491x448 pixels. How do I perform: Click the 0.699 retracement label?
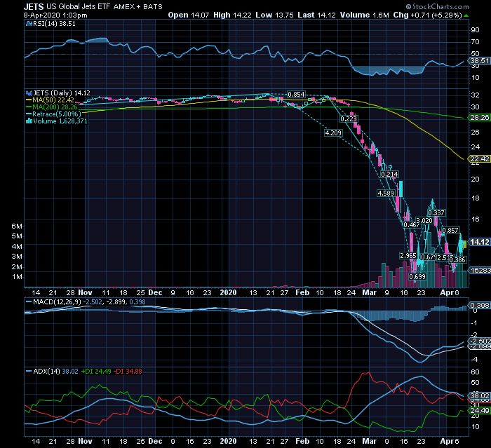417,277
